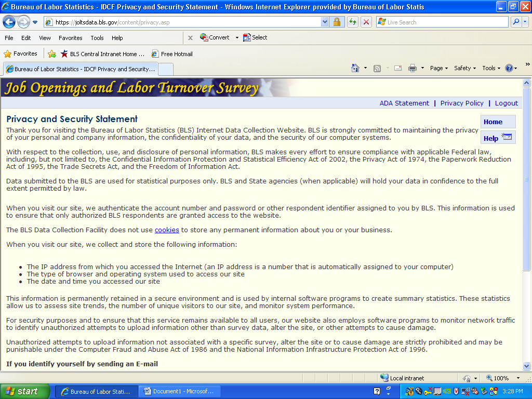Open the File menu
The width and height of the screenshot is (532, 399).
[x=9, y=38]
